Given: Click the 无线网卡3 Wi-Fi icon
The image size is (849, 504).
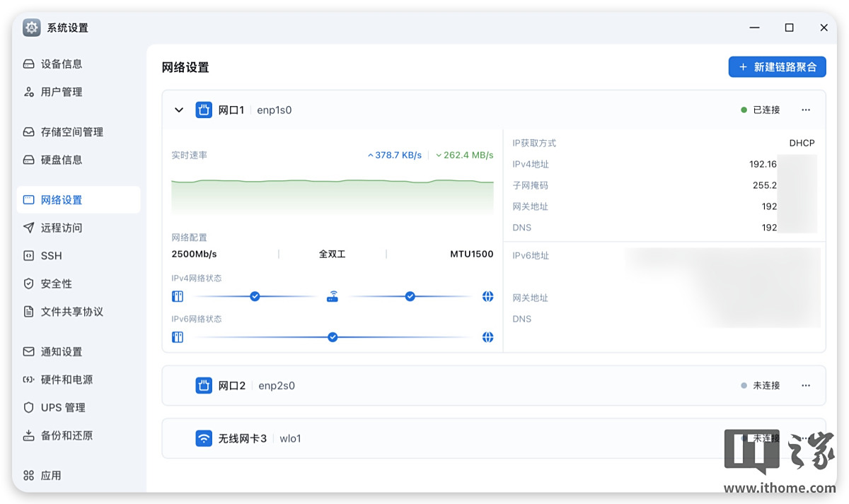Looking at the screenshot, I should pyautogui.click(x=204, y=438).
